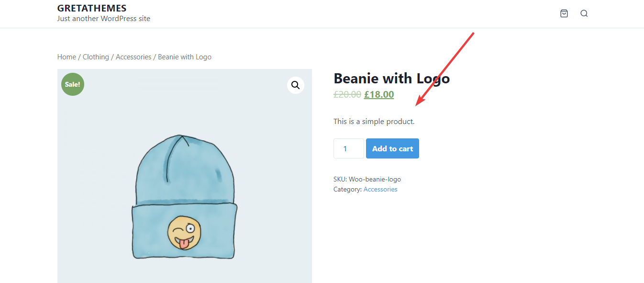Viewport: 644px width, 283px height.
Task: Open Clothing breadcrumb link
Action: click(96, 57)
